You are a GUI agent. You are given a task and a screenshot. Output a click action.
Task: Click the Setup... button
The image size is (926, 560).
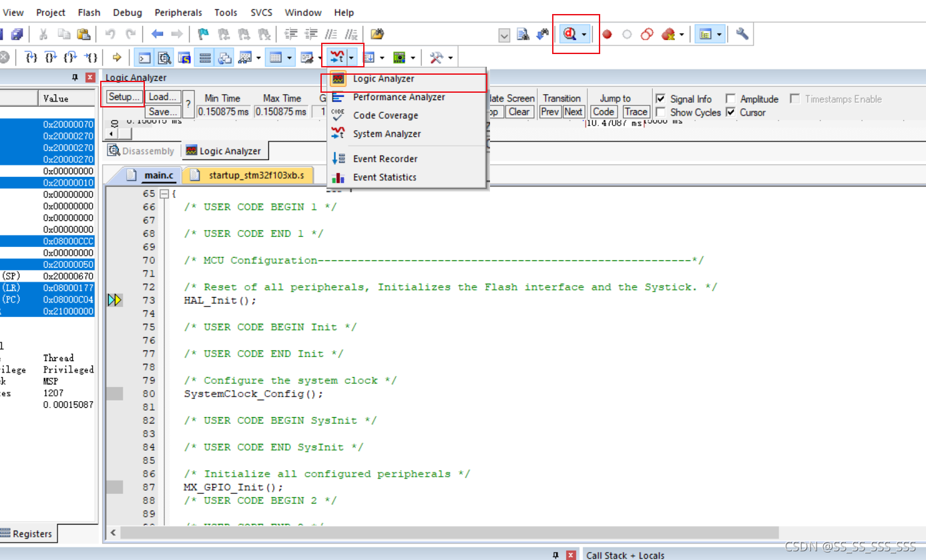tap(124, 97)
